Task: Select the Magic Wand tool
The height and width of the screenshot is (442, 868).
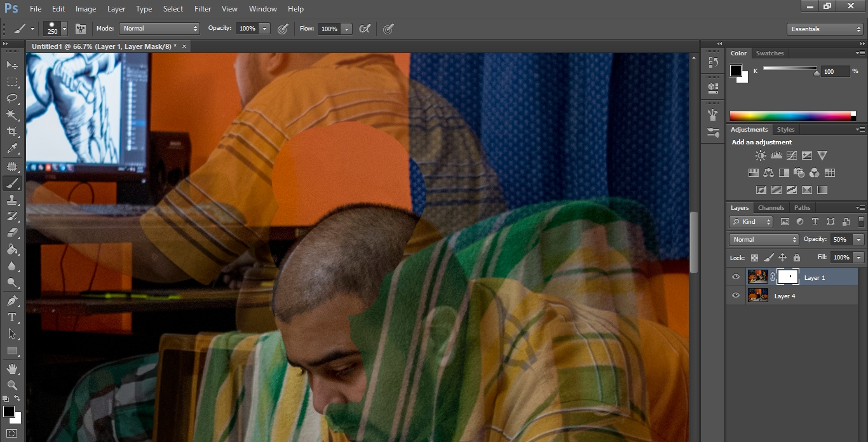Action: 12,115
